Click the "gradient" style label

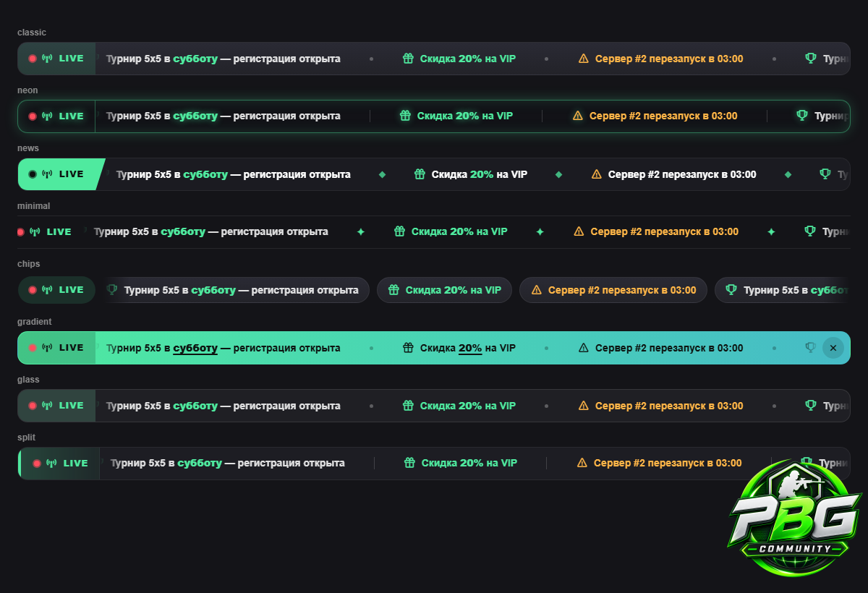click(35, 322)
